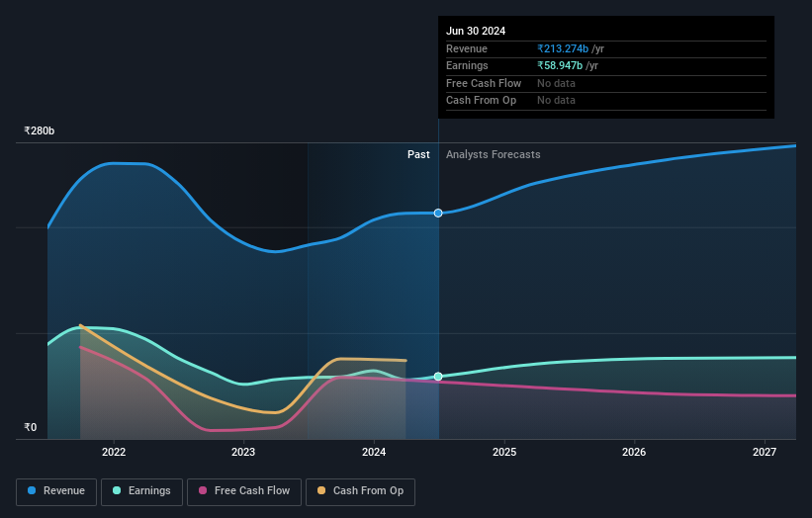Screen dimensions: 812x518
Task: Toggle the Revenue series legend button
Action: 56,491
